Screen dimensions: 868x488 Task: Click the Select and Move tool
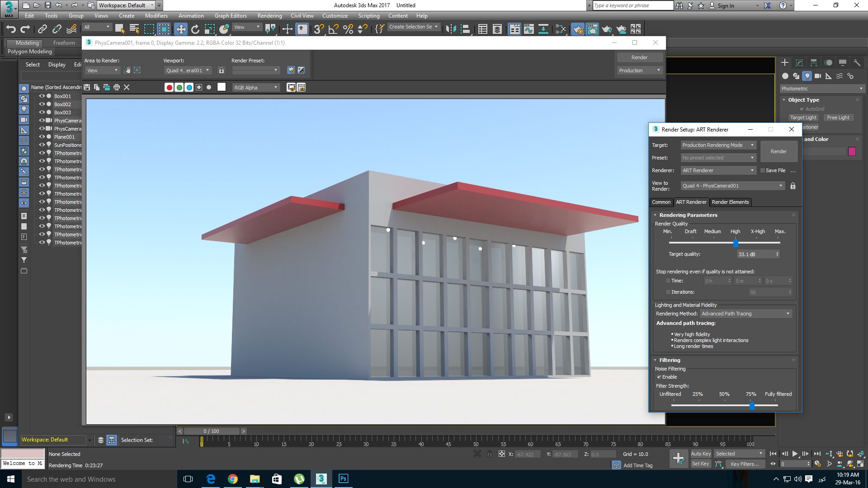coord(180,29)
